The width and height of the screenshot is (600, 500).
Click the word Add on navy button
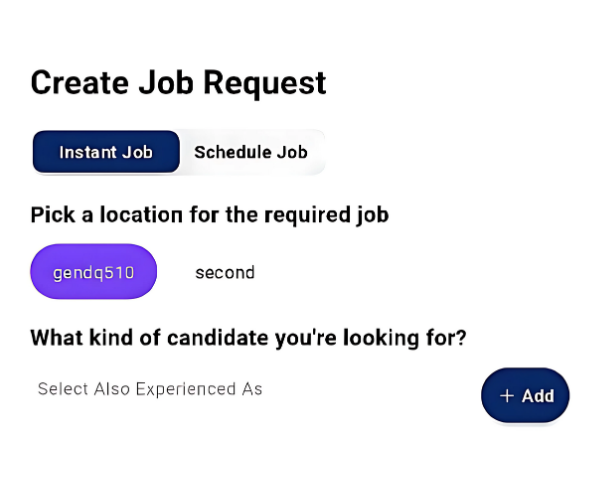[538, 396]
